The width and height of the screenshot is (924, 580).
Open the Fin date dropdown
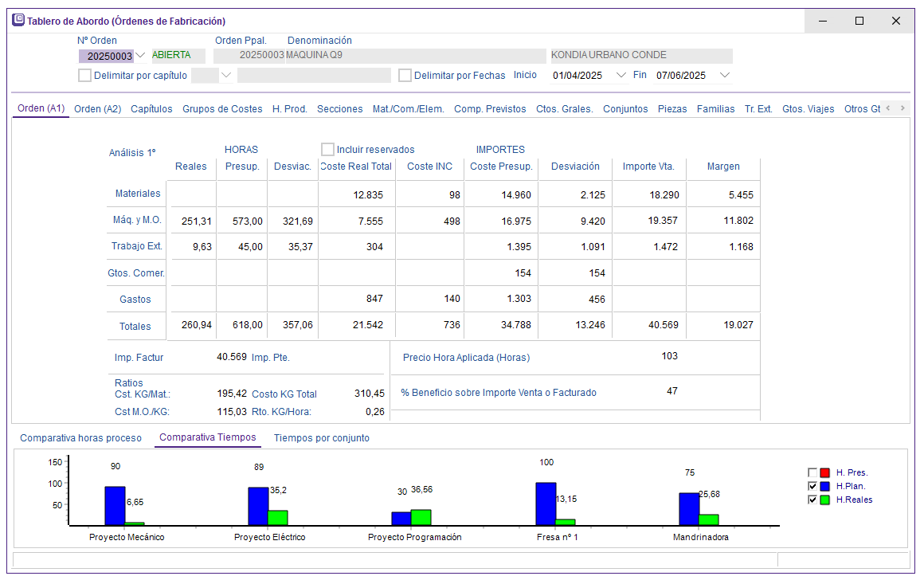(x=724, y=76)
